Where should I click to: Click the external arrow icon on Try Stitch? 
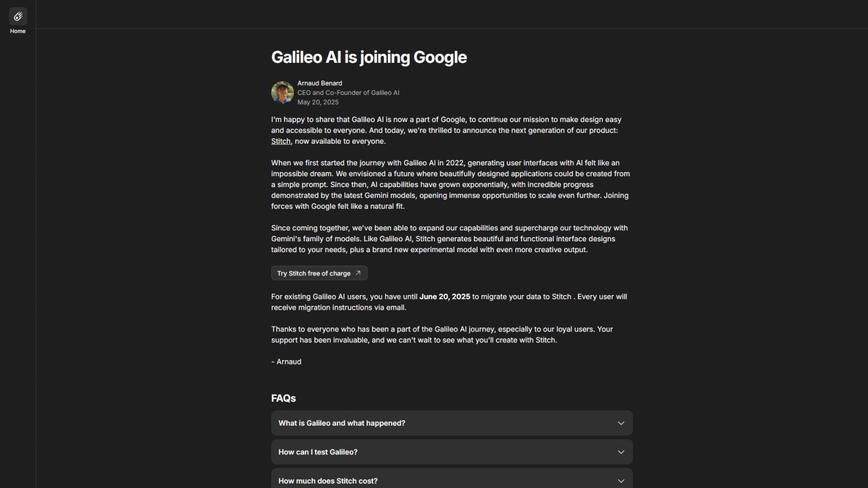(358, 273)
